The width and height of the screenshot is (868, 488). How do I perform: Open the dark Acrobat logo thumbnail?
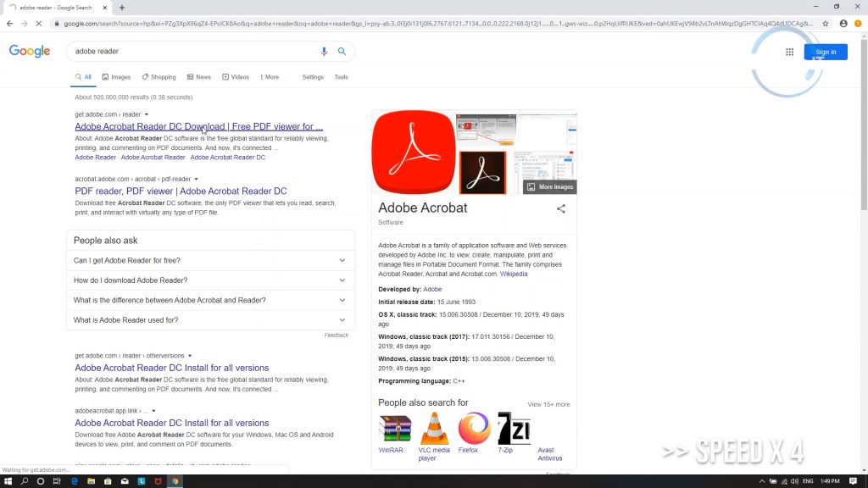pos(482,173)
